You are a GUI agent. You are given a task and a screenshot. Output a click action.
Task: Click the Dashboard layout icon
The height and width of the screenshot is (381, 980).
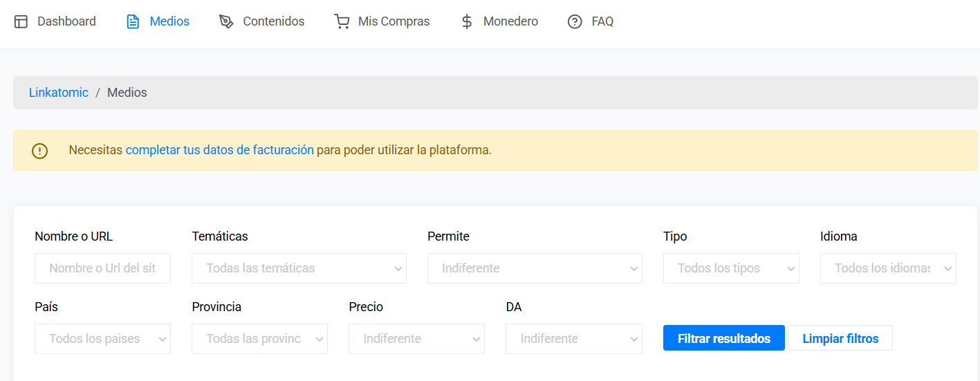(x=21, y=22)
